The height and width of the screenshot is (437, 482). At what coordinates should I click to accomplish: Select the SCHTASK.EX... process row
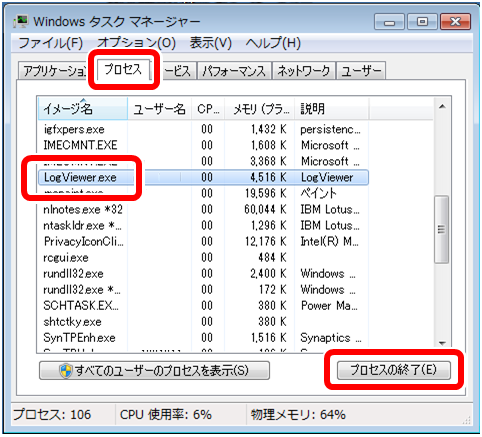(203, 305)
